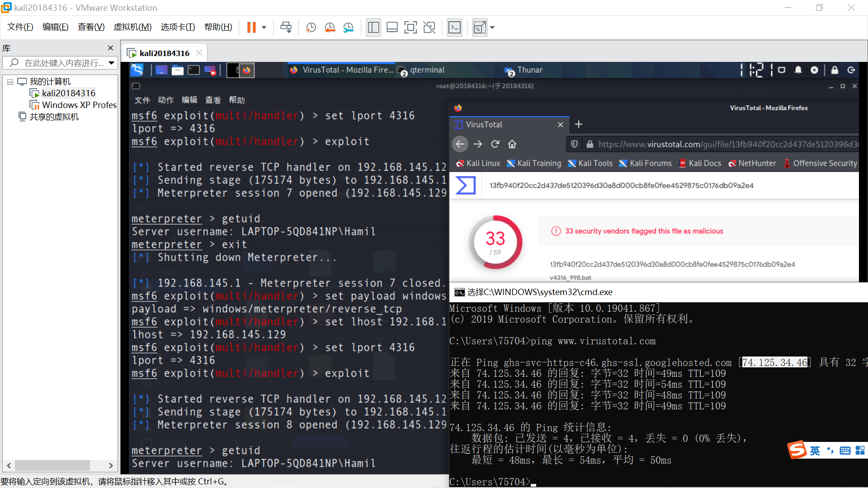This screenshot has height=488, width=868.
Task: Toggle library sidebar panel view
Action: 373,28
